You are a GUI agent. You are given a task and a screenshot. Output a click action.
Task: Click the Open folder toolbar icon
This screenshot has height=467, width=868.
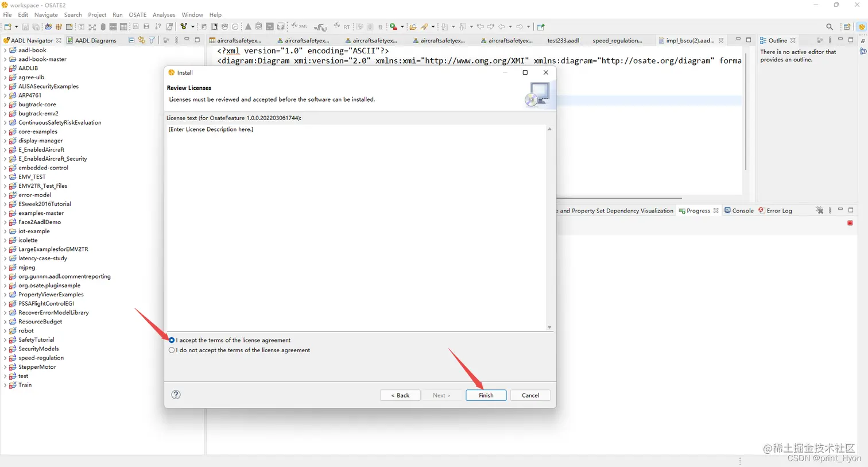tap(413, 26)
